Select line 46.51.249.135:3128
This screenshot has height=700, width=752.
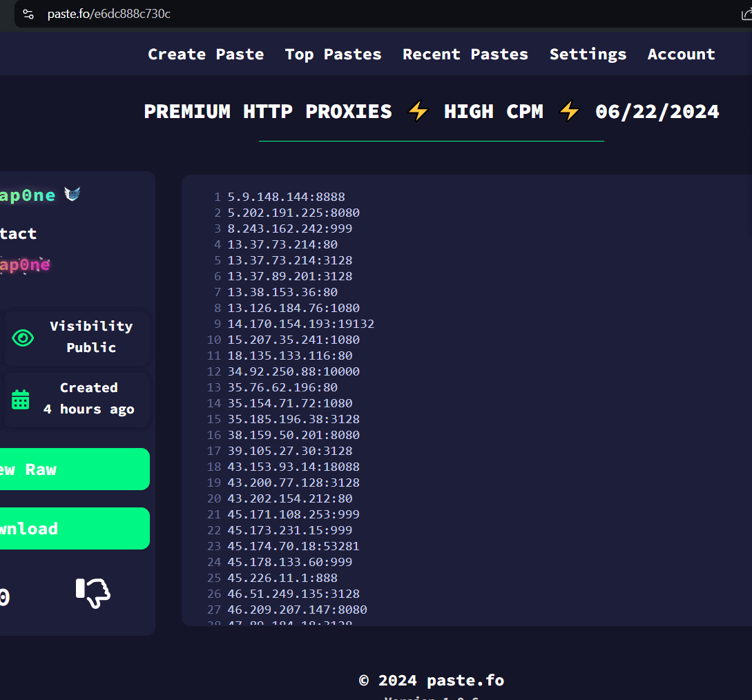coord(293,594)
